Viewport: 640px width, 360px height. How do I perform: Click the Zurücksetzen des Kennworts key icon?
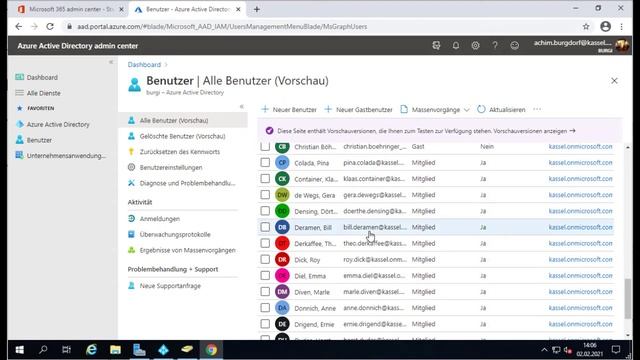pos(131,152)
